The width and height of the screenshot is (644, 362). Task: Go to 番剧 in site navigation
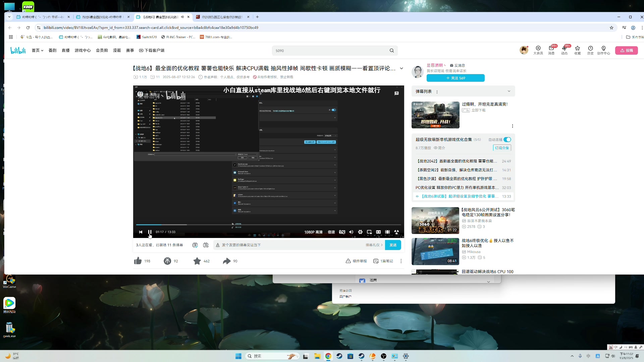[52, 51]
